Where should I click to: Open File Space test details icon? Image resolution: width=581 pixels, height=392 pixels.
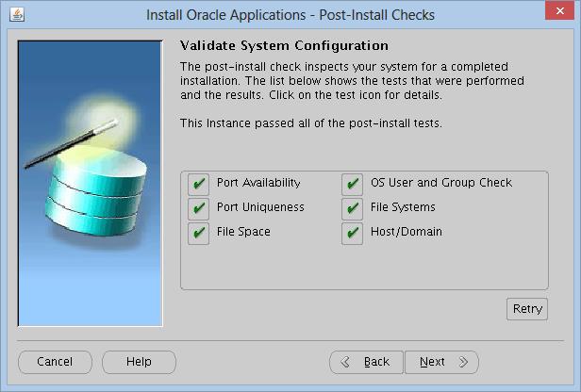[x=198, y=233]
